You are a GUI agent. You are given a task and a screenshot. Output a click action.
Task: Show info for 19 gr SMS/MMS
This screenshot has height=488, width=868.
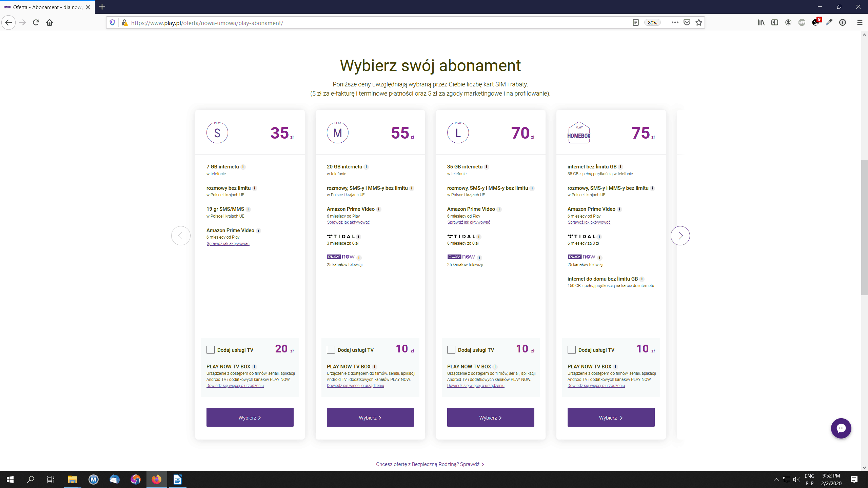(248, 209)
